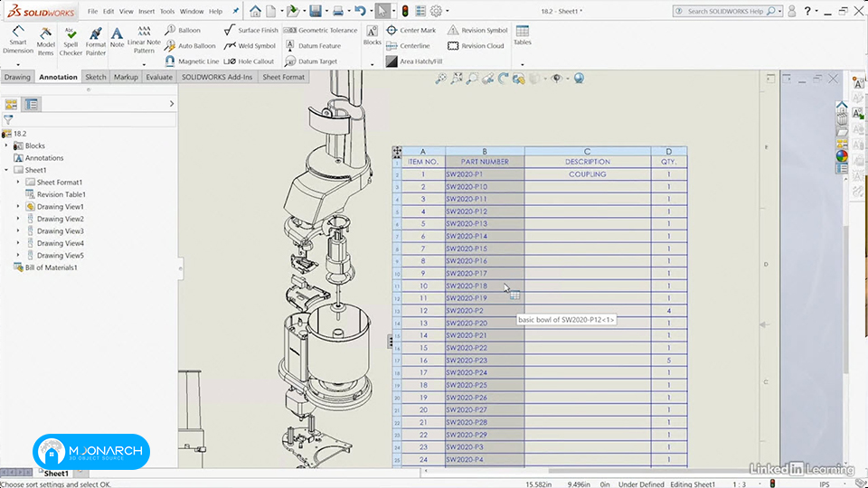This screenshot has width=868, height=488.
Task: Click the SW2020-P18 part number cell
Action: [485, 286]
